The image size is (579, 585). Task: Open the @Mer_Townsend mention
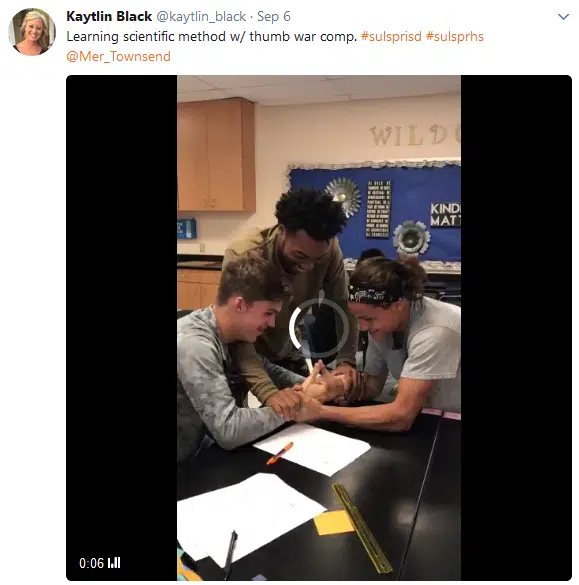118,56
